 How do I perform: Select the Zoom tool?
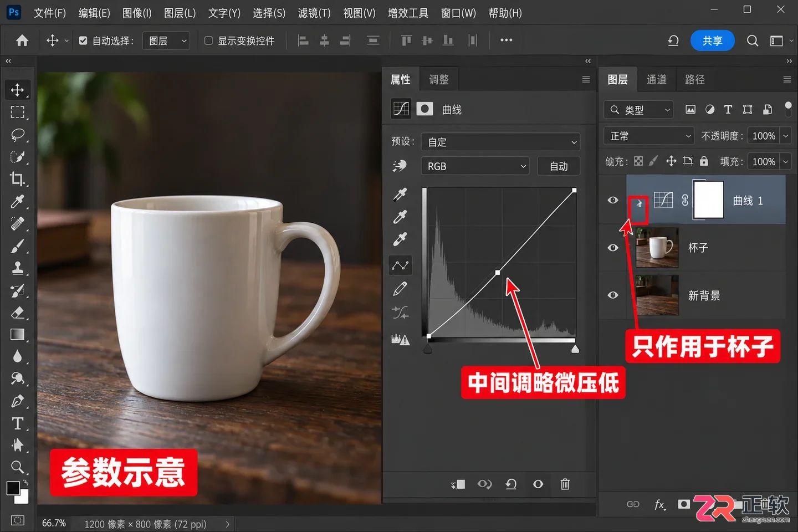17,467
